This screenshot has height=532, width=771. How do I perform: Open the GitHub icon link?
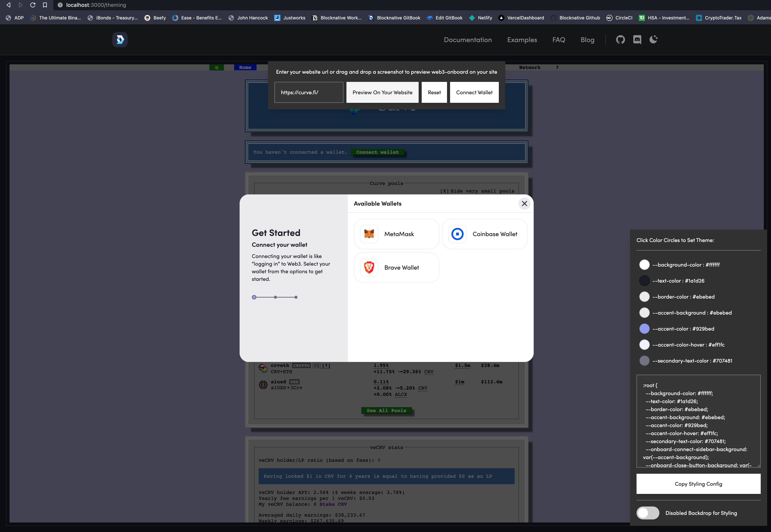coord(620,40)
